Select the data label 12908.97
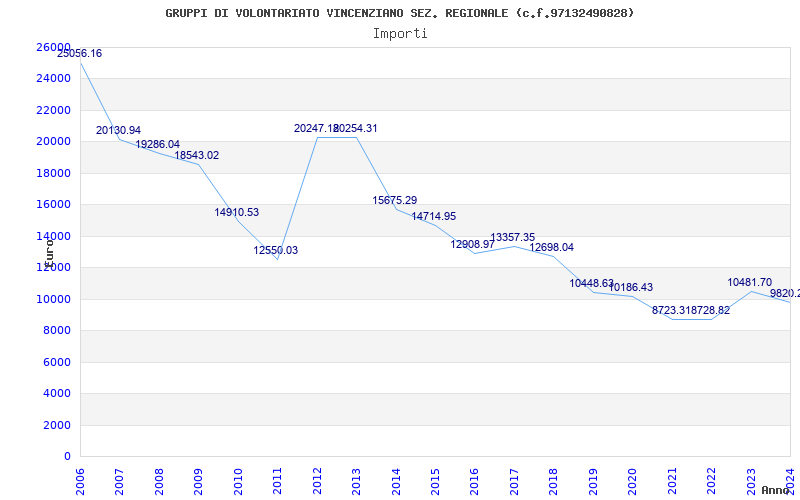The width and height of the screenshot is (800, 500). pos(472,244)
